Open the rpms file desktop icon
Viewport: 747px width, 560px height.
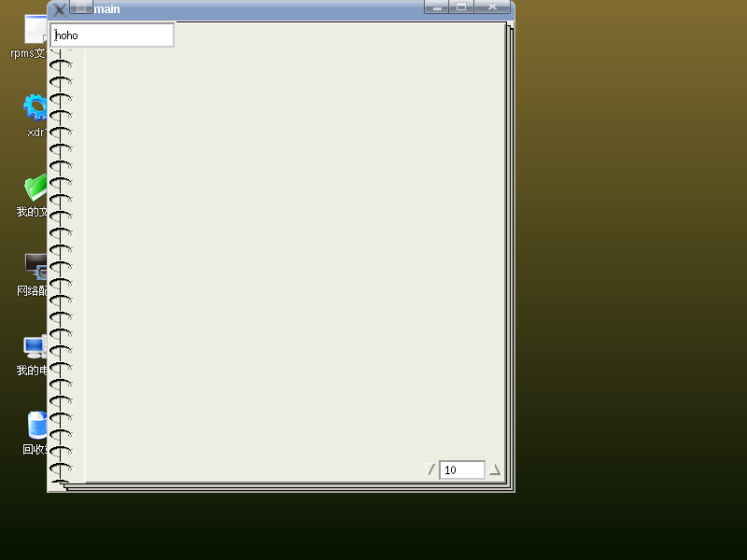(35, 30)
